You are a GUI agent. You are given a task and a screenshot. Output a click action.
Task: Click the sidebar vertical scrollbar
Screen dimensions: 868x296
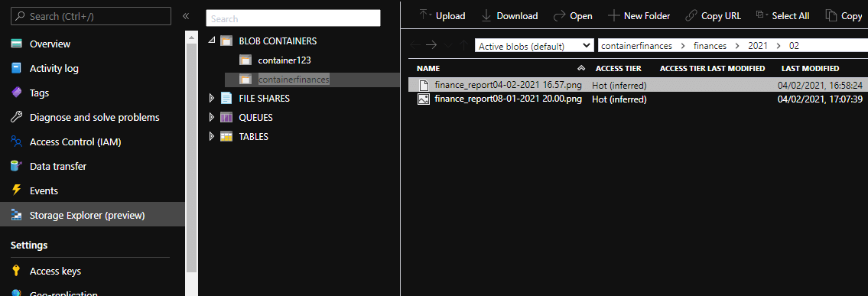[191, 158]
